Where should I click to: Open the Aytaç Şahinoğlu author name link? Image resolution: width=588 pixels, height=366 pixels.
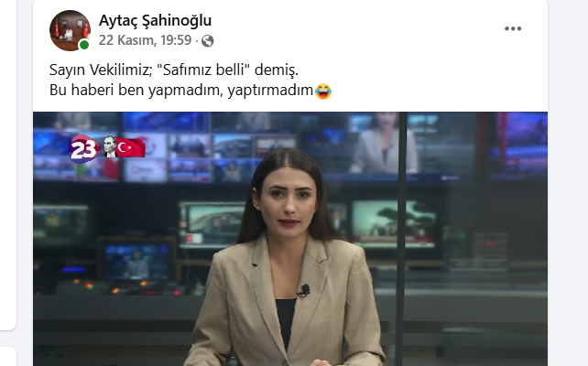coord(155,20)
